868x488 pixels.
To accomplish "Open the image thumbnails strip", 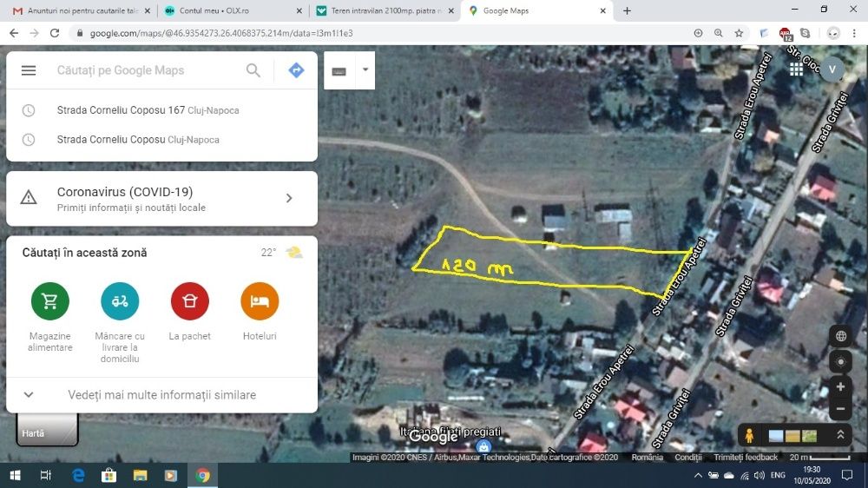I will tap(792, 436).
